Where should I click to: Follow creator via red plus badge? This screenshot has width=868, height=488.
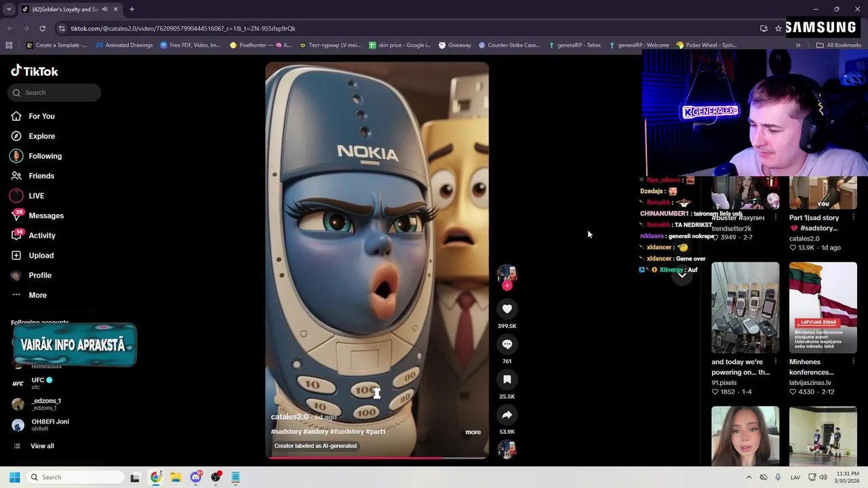(x=507, y=286)
